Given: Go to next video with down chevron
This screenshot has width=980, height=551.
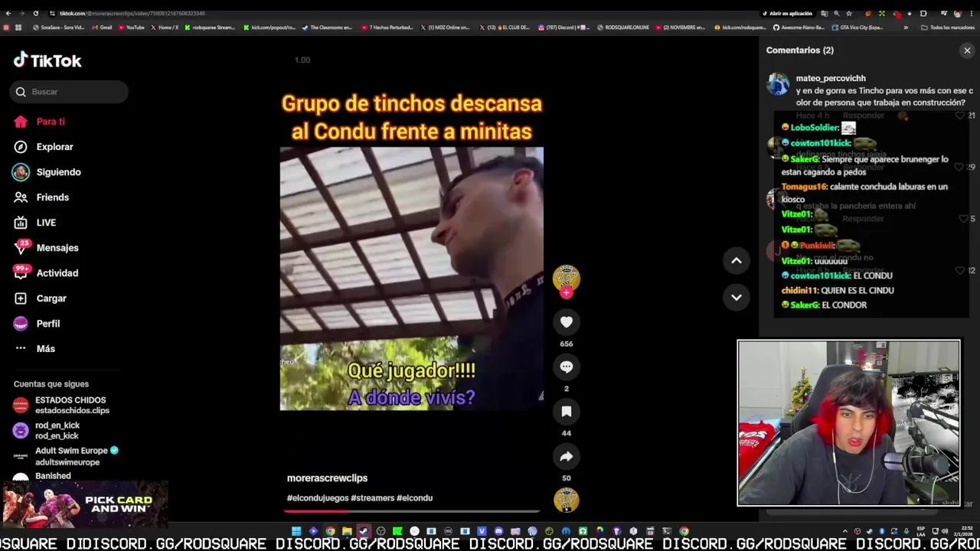Looking at the screenshot, I should pos(737,297).
